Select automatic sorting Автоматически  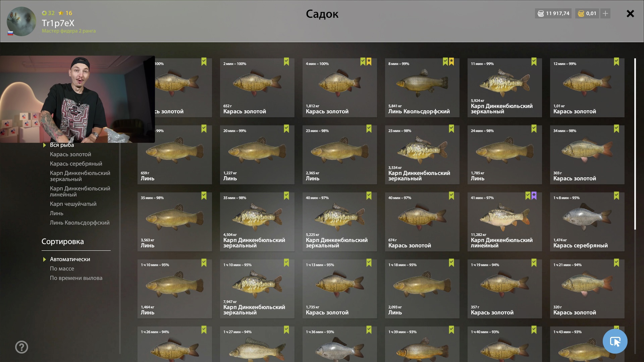pos(70,259)
